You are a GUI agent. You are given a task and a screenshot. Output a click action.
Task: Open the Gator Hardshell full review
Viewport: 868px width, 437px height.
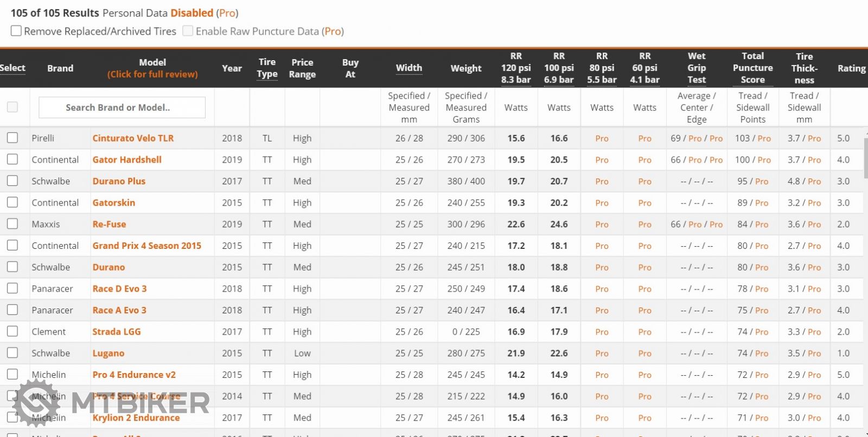coord(127,159)
